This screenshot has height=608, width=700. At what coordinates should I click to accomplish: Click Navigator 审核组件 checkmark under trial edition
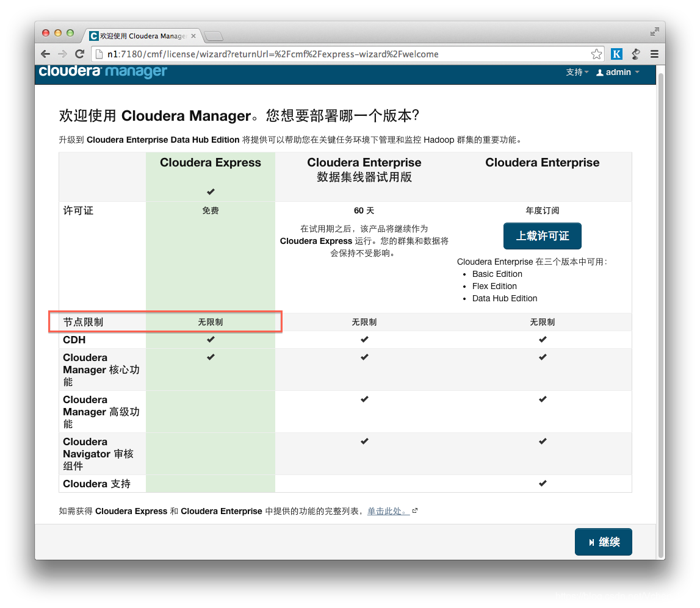[365, 441]
